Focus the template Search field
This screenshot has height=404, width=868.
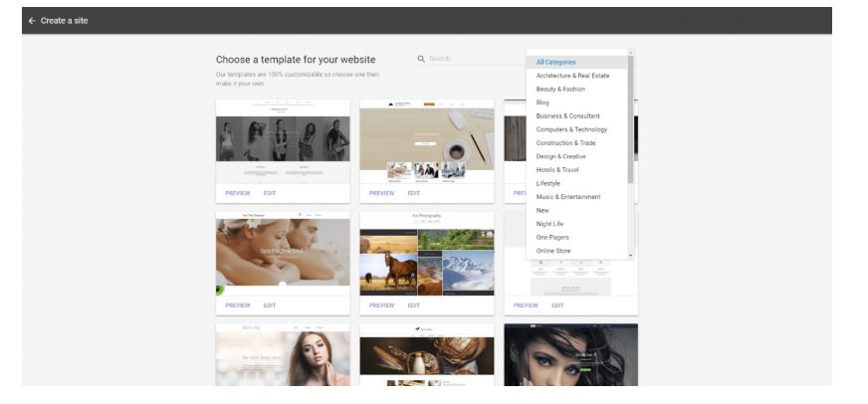click(x=471, y=59)
